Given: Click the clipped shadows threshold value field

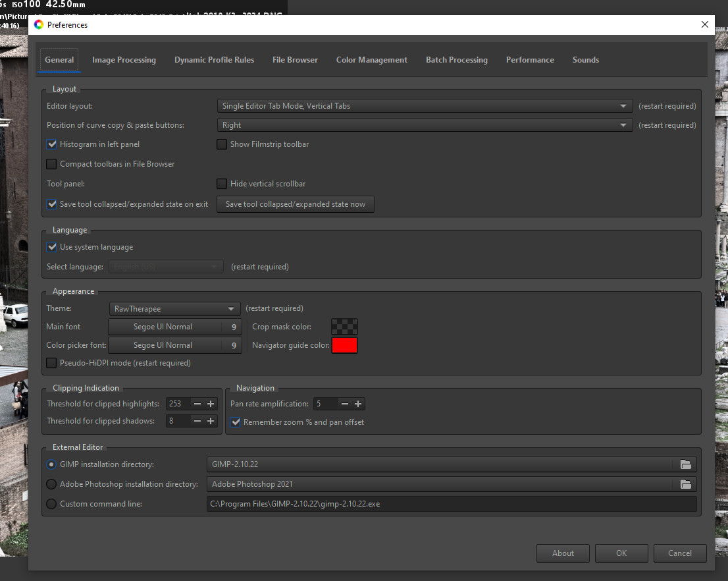Looking at the screenshot, I should point(178,421).
